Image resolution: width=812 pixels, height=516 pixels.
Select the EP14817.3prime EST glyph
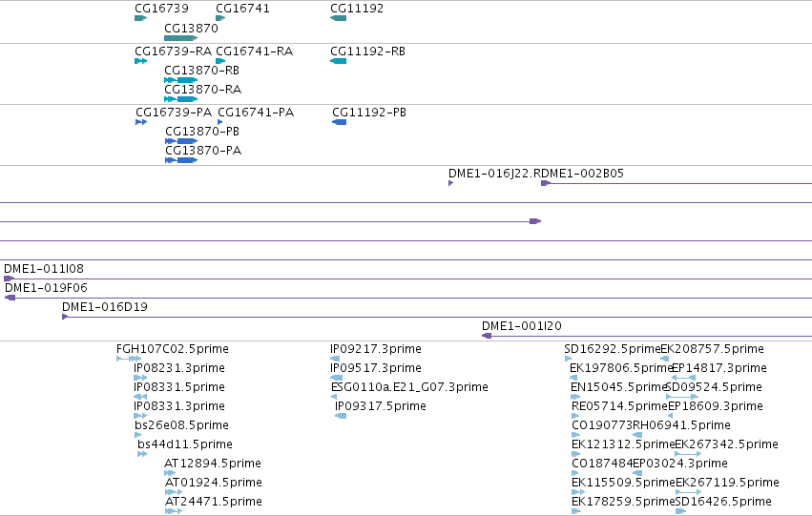coord(683,378)
